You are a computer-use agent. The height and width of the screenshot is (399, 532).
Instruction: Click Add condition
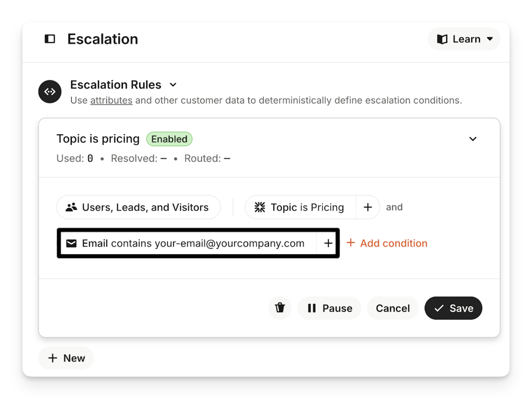(x=387, y=243)
